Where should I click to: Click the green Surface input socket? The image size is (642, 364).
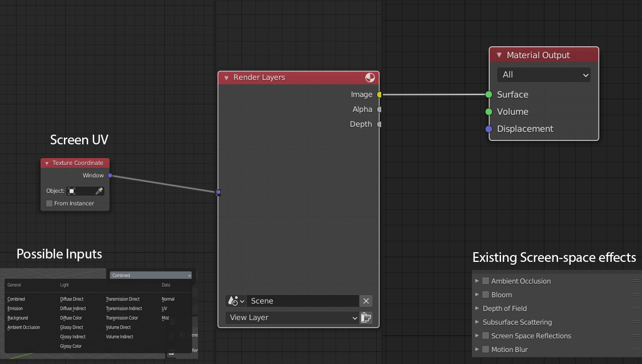tap(488, 95)
